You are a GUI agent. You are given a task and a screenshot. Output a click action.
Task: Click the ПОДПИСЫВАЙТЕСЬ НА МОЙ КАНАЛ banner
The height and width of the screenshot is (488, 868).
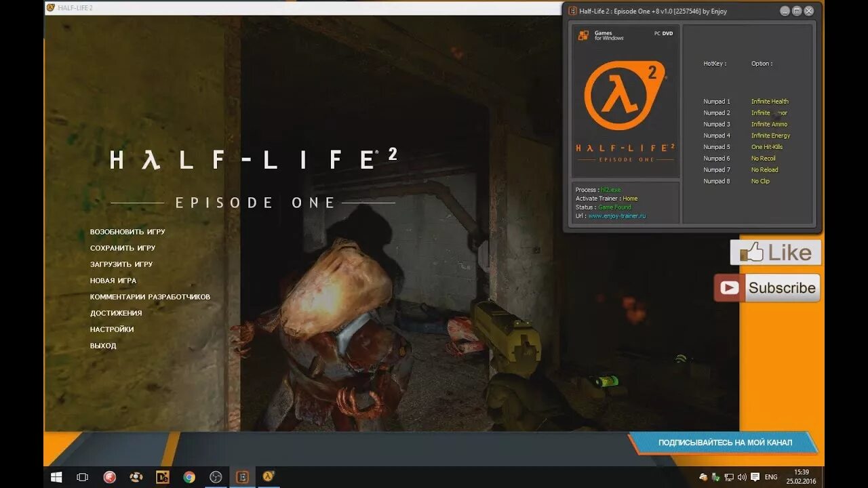point(724,443)
